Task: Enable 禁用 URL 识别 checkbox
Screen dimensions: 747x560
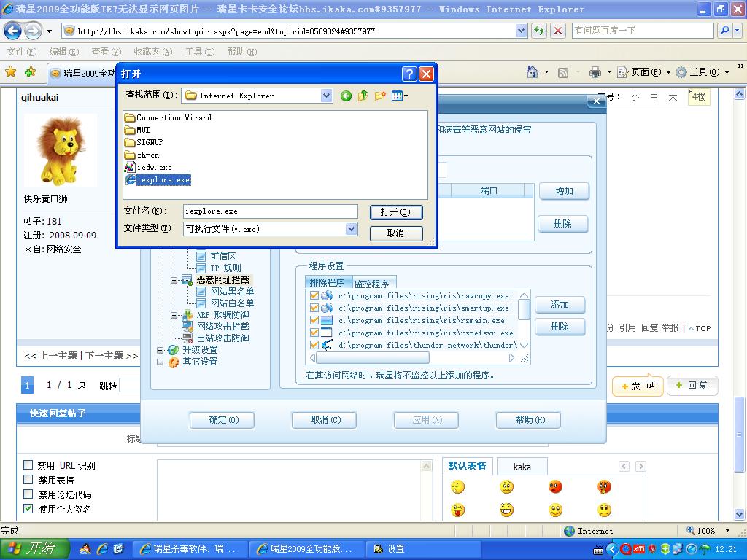Action: point(28,464)
